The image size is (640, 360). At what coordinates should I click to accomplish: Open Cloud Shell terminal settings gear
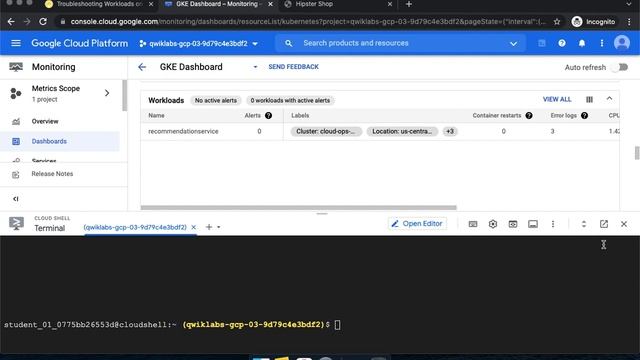(x=493, y=224)
